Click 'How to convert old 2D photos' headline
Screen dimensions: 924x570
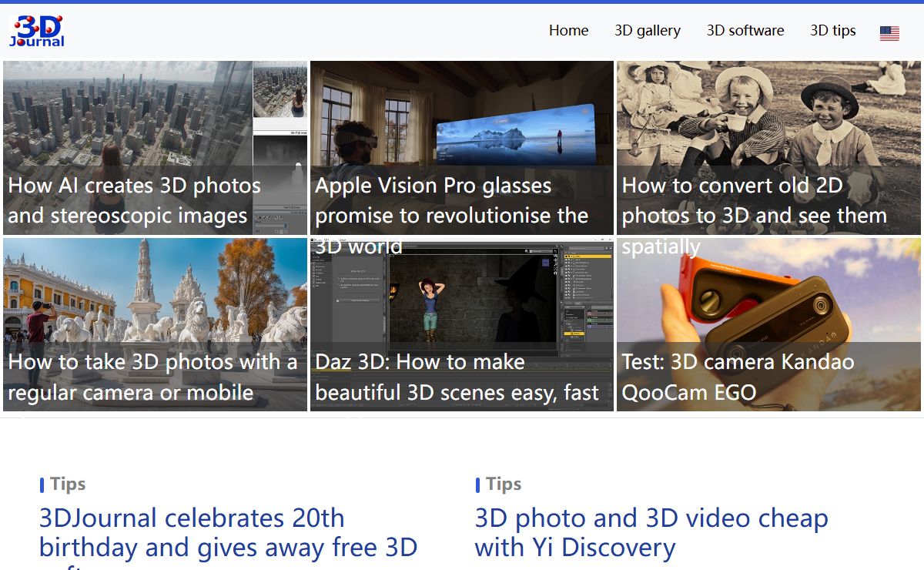[755, 216]
